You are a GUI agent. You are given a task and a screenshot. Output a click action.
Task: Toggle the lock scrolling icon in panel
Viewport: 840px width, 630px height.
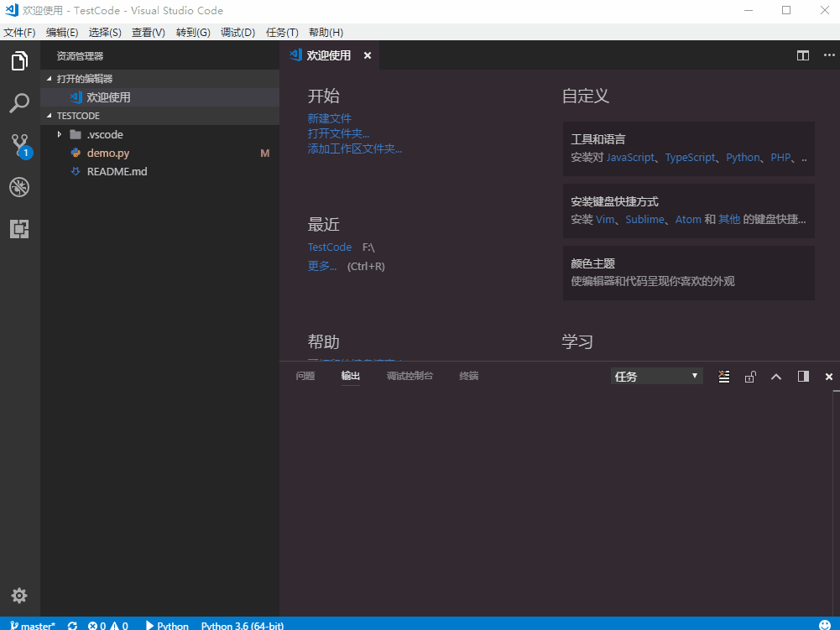click(749, 376)
